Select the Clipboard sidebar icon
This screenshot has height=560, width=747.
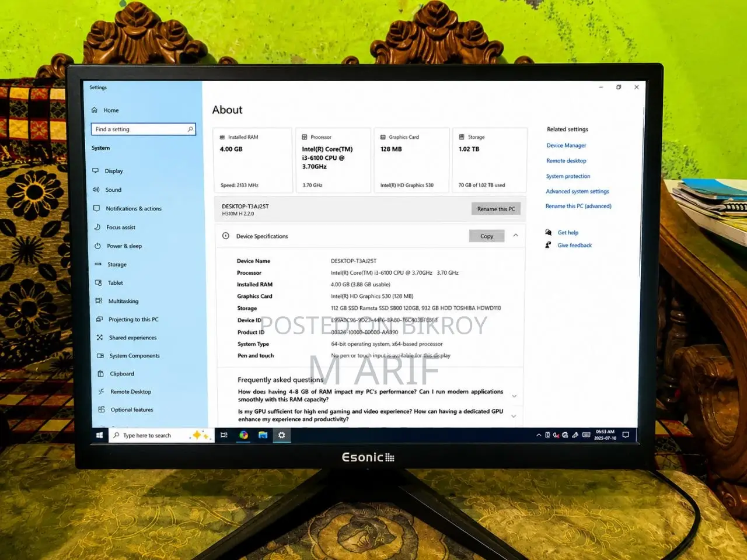pyautogui.click(x=100, y=374)
